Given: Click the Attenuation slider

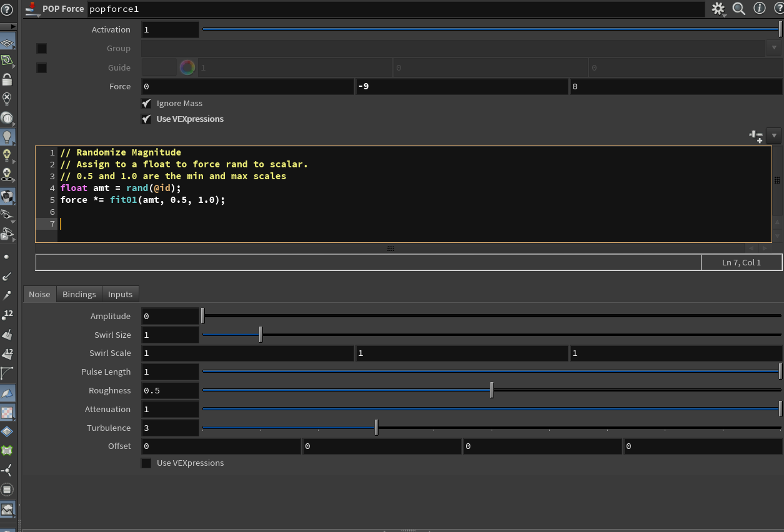Looking at the screenshot, I should pyautogui.click(x=492, y=409).
